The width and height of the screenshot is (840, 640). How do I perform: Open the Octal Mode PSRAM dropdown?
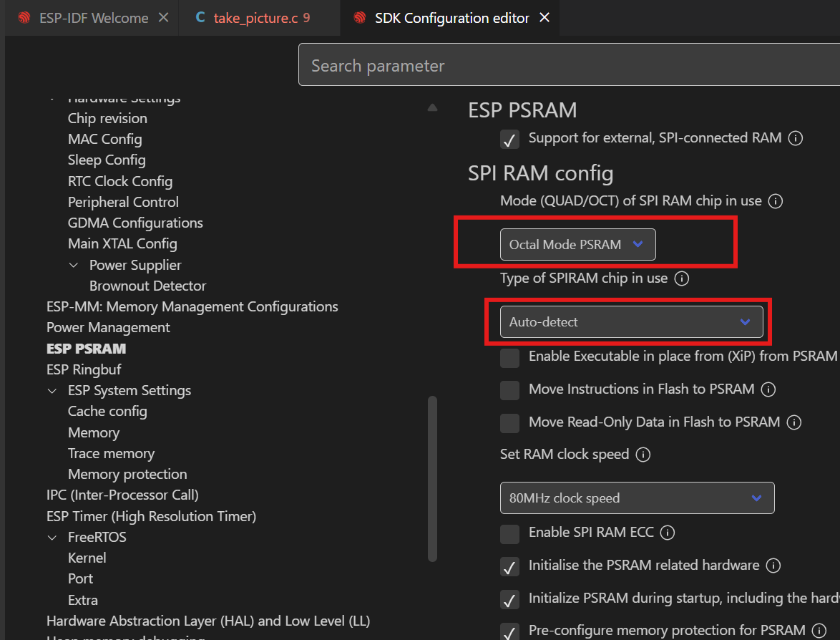click(577, 244)
